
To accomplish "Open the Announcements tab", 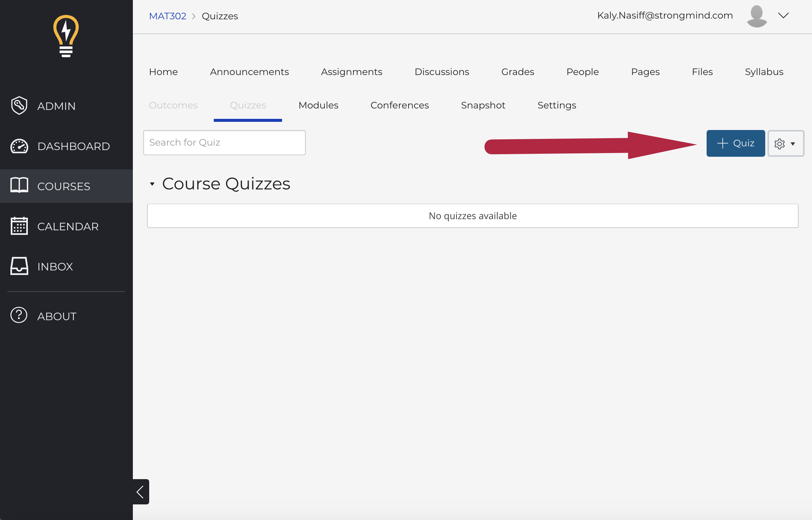I will 249,72.
